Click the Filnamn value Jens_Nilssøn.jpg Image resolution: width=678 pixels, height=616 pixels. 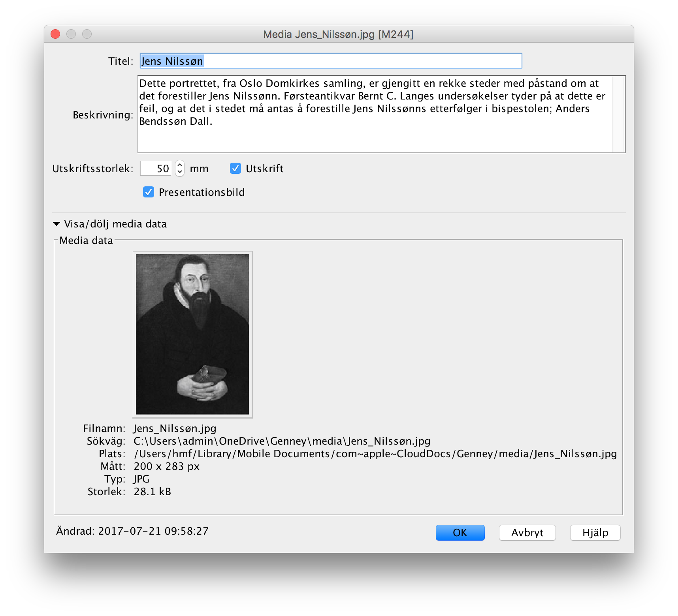tap(175, 428)
